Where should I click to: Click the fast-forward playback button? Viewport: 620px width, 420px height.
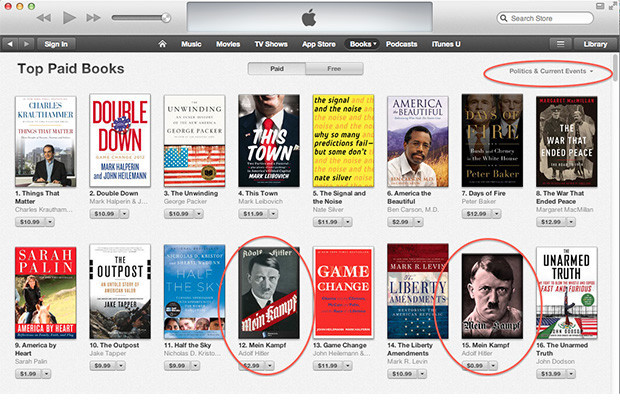click(x=93, y=18)
